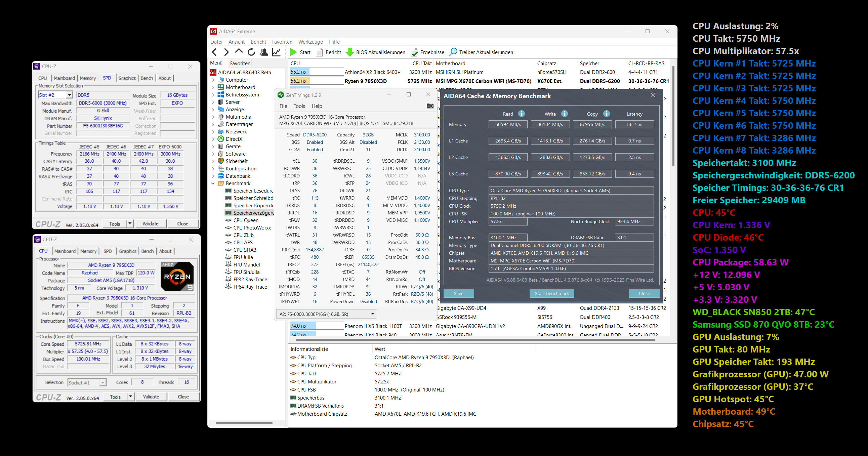Click Close button in lower CPU-Z window
The image size is (868, 456).
(183, 397)
